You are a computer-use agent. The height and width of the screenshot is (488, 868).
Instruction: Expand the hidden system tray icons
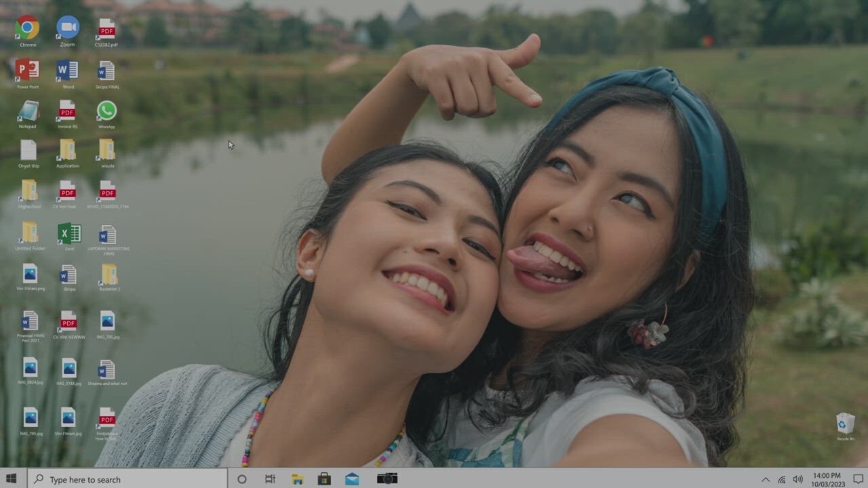765,480
